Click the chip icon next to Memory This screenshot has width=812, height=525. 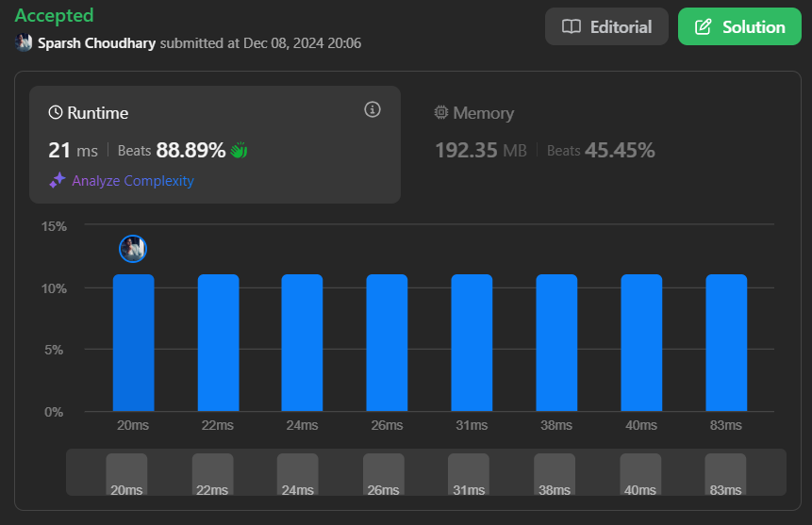tap(441, 113)
